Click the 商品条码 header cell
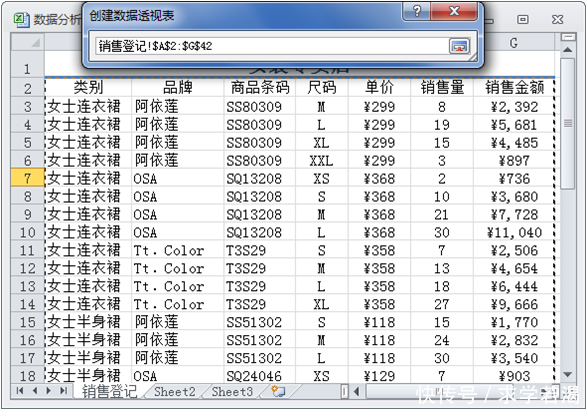This screenshot has width=587, height=410. (260, 88)
